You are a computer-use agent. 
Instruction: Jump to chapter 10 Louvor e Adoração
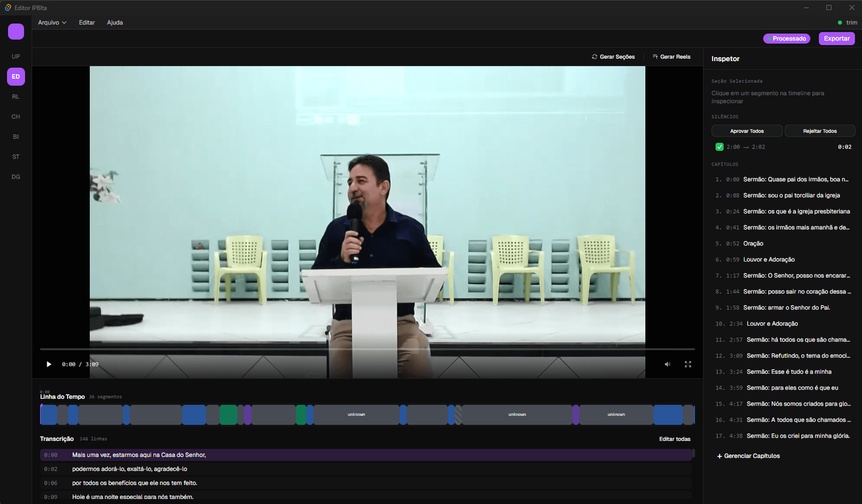tap(783, 324)
